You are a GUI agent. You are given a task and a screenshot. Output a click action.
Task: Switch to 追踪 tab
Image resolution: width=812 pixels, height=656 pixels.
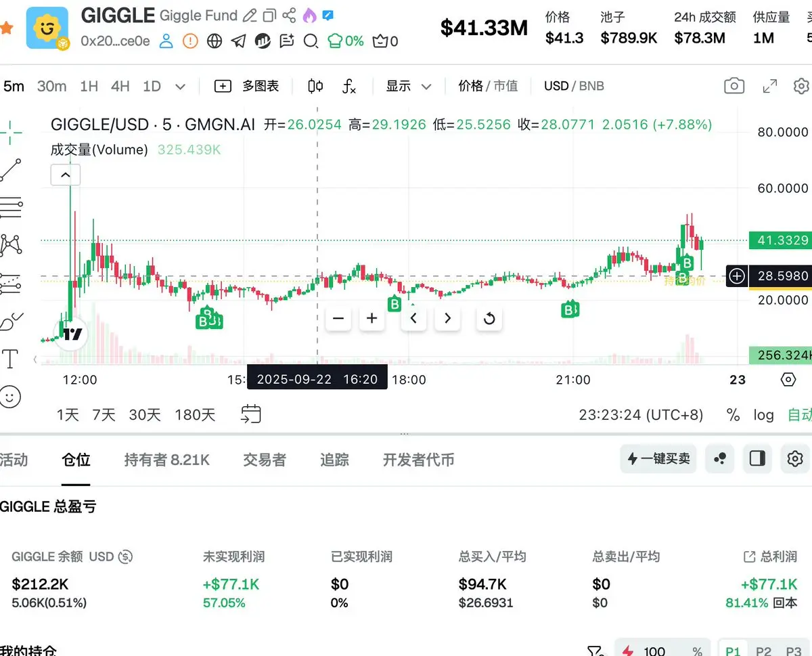[x=334, y=460]
